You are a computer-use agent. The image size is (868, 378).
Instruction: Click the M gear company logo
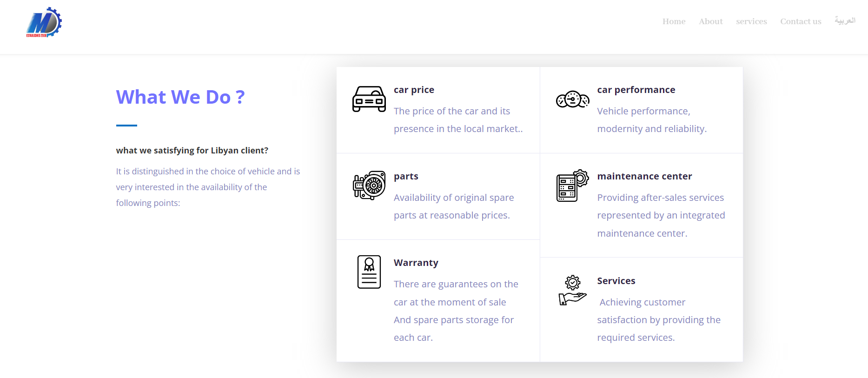[x=44, y=22]
